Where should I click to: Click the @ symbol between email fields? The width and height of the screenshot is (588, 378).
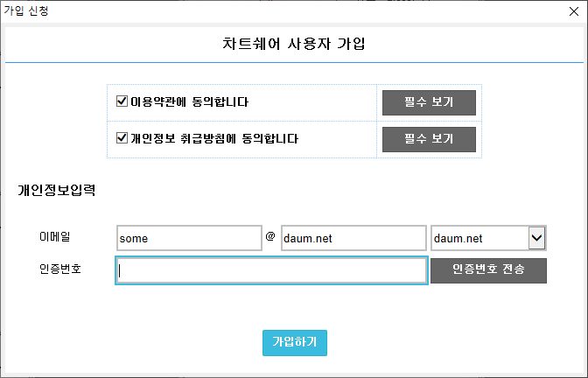click(270, 236)
